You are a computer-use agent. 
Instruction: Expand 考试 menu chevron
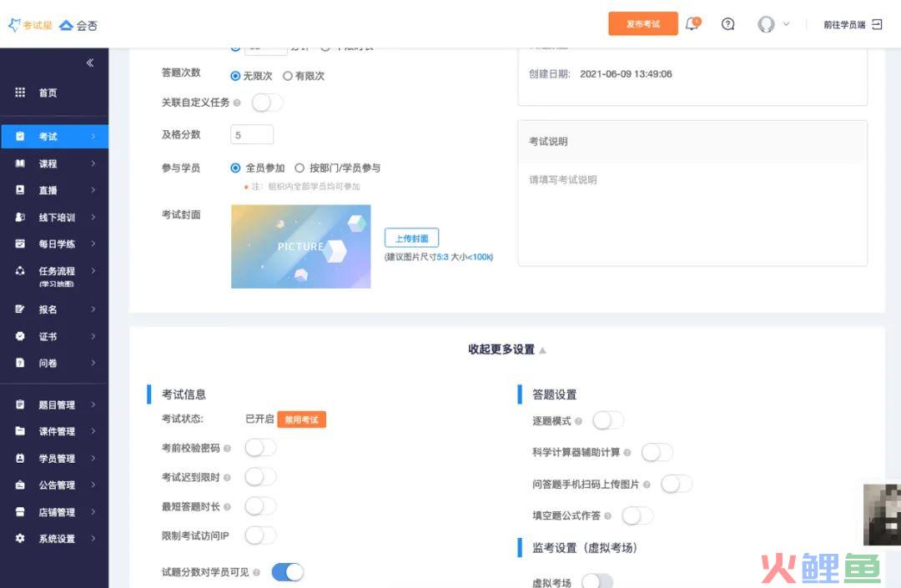(x=93, y=136)
